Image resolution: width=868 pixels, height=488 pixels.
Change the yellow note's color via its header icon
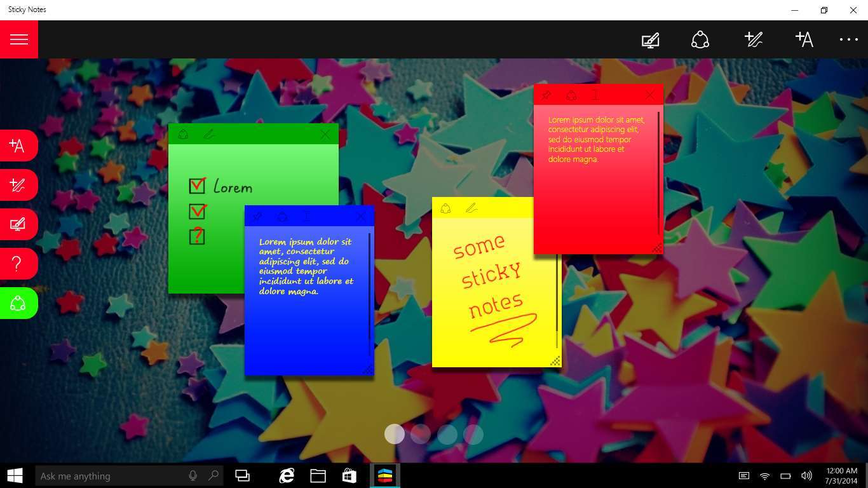click(x=445, y=208)
